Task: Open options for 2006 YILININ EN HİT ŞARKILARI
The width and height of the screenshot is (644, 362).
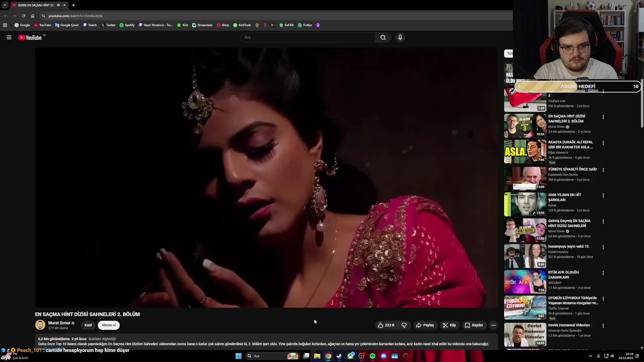Action: click(603, 196)
